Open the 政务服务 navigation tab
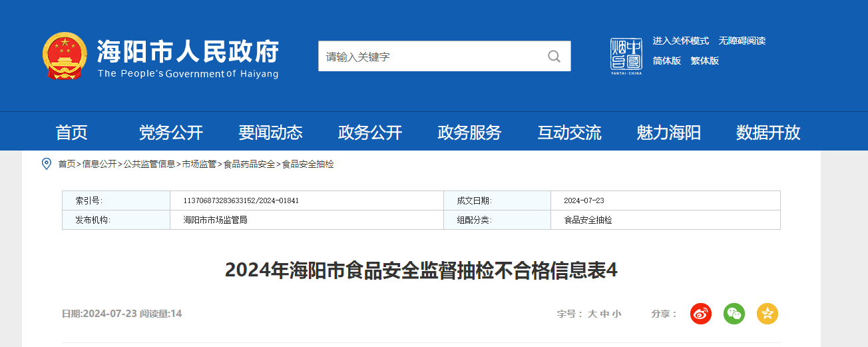 [x=469, y=133]
